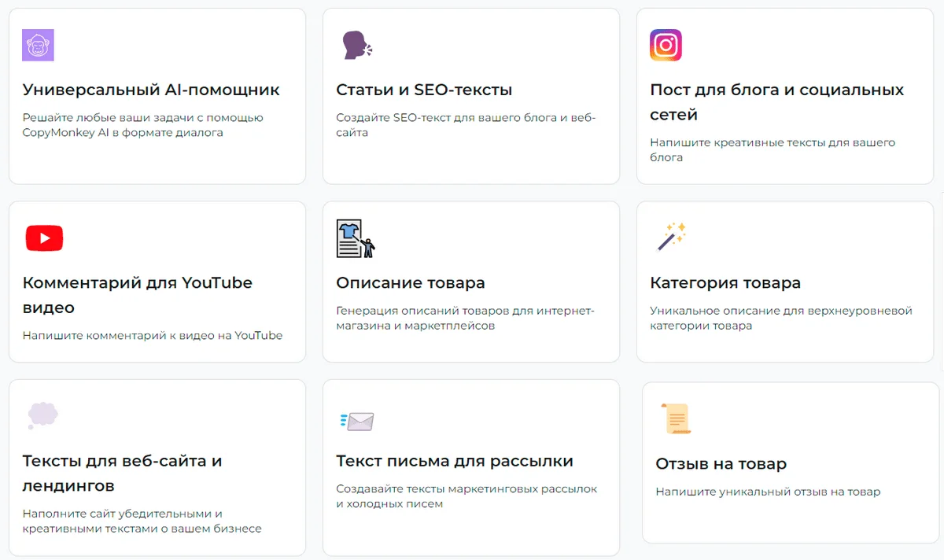Choose "Текст письма для рассылки" heading

point(454,461)
